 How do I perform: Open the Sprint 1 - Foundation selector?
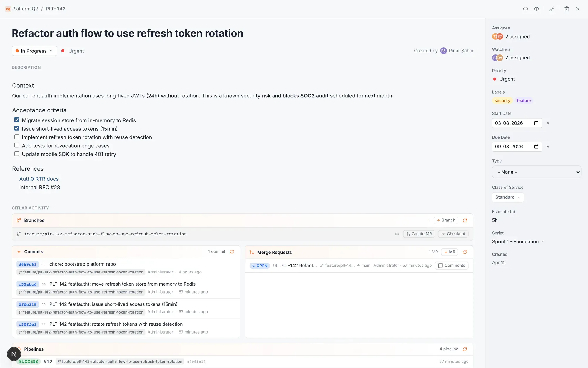click(518, 241)
